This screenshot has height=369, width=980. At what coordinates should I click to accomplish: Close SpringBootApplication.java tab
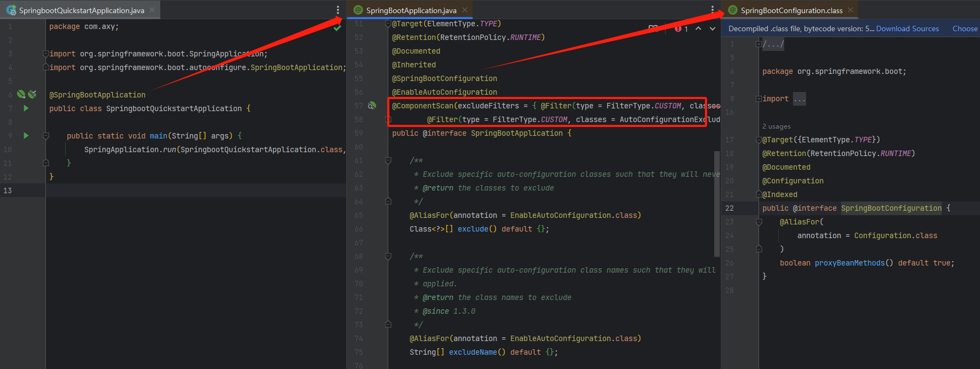pyautogui.click(x=464, y=10)
